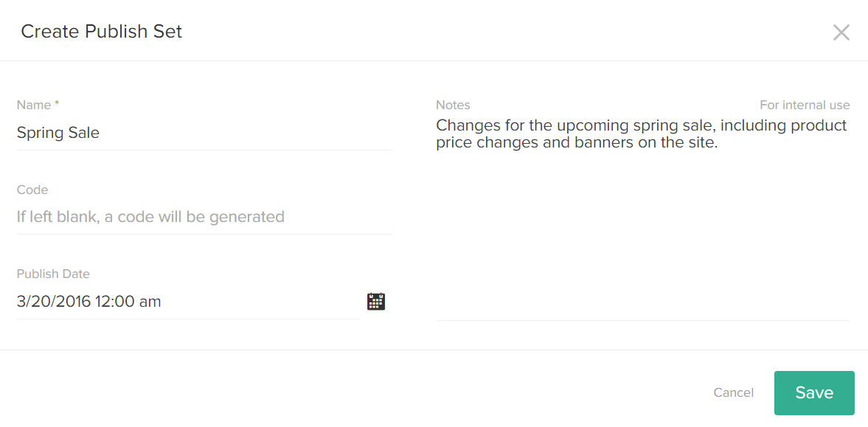Click the Create Publish Set dialog title

click(x=101, y=31)
